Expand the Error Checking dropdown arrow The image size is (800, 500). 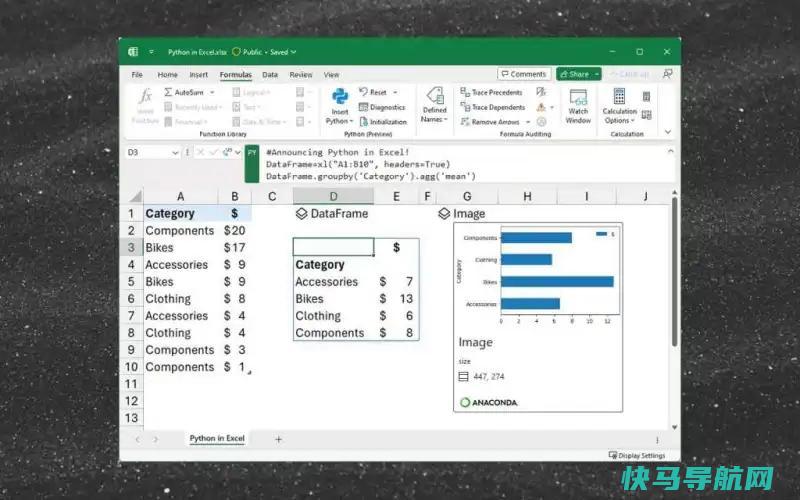[552, 107]
